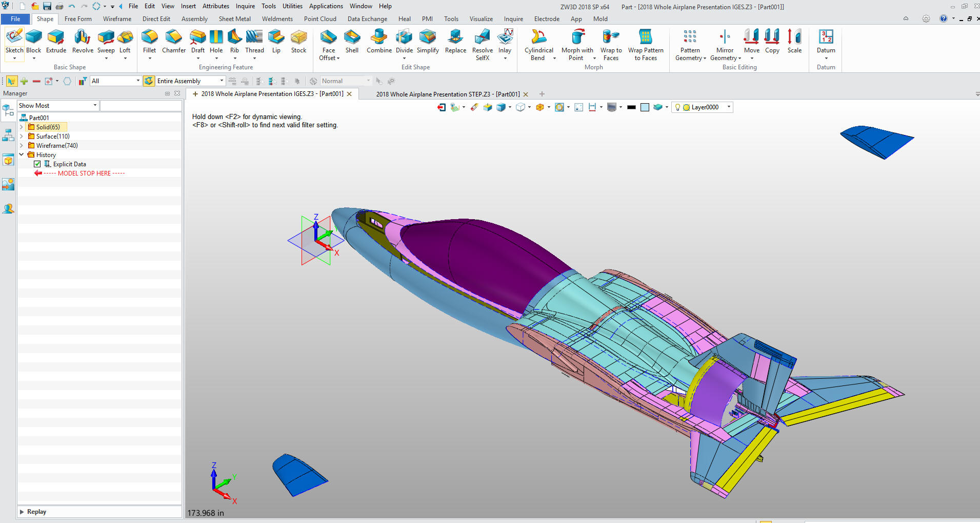Image resolution: width=980 pixels, height=523 pixels.
Task: Collapse the History tree node
Action: coord(22,154)
